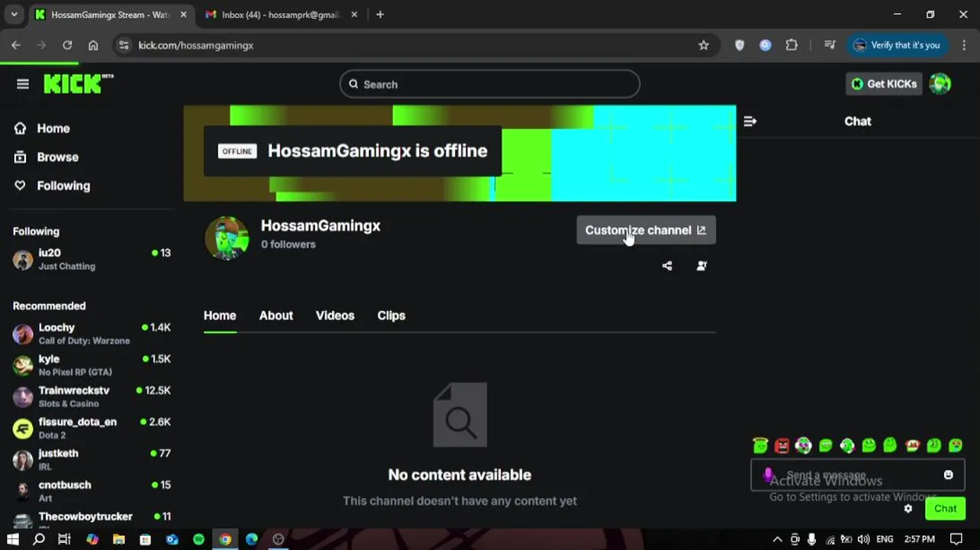Open the hamburger sidebar menu

click(23, 84)
